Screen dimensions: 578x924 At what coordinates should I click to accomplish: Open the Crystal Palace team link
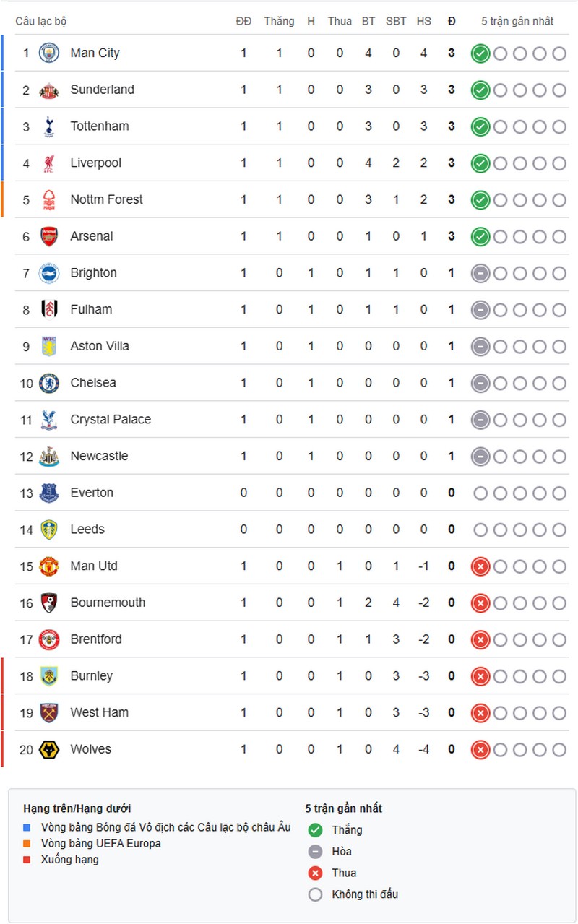coord(111,420)
